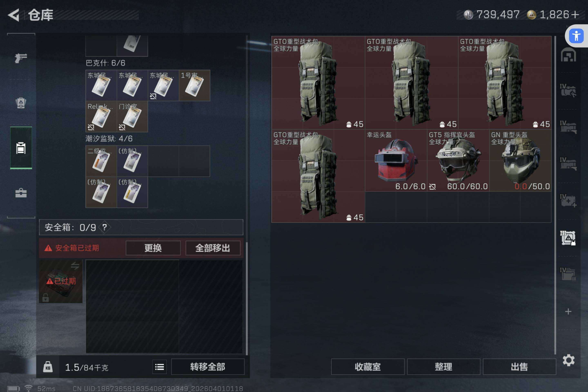Go back using the arrow beside 仓库
Screen dimensions: 588x392
14,15
